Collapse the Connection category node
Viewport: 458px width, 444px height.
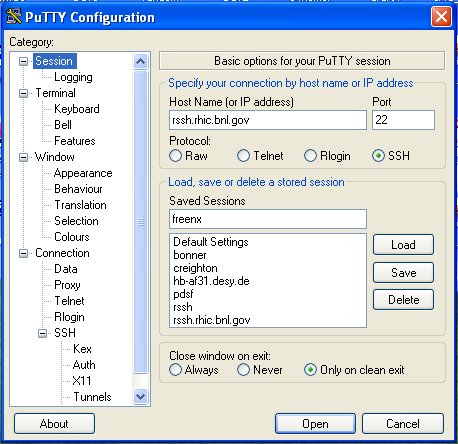click(x=23, y=253)
